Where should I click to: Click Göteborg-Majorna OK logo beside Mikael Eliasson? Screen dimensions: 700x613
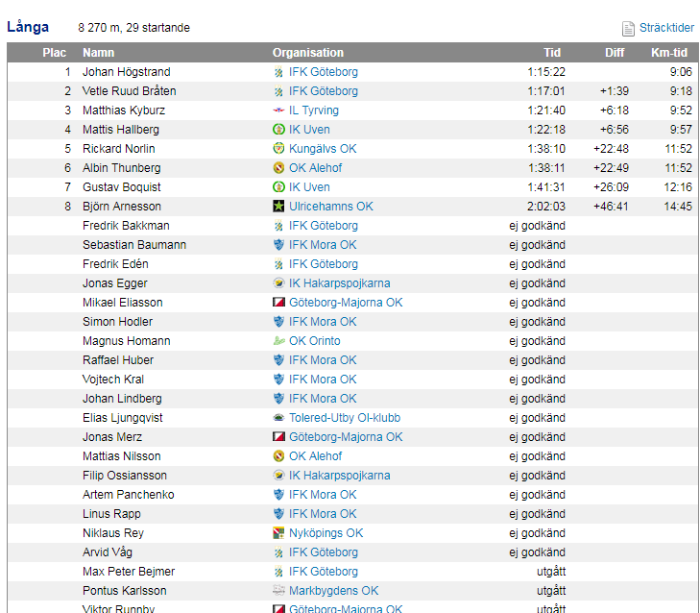pyautogui.click(x=278, y=303)
